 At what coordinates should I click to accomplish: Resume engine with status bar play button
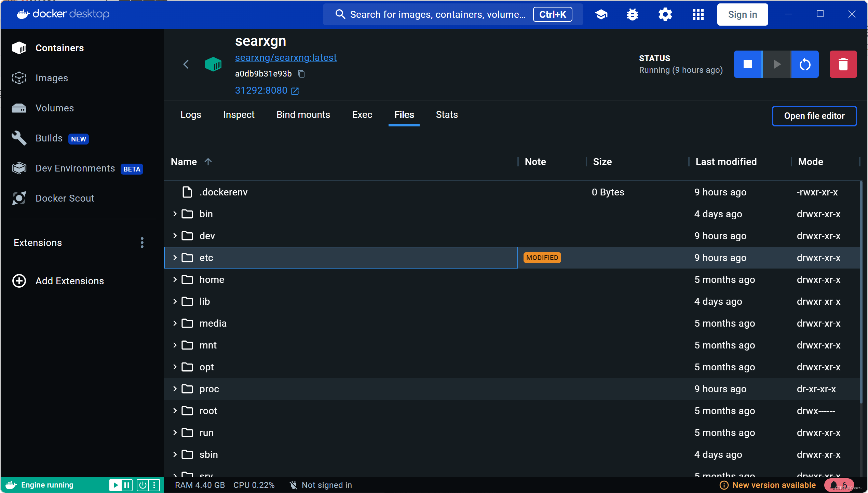tap(116, 485)
